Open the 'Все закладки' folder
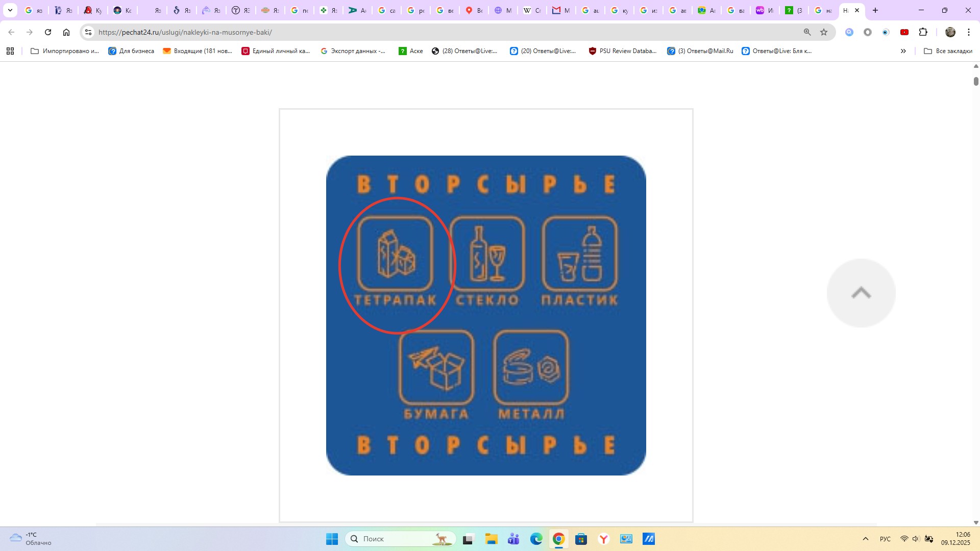This screenshot has width=980, height=551. (948, 51)
